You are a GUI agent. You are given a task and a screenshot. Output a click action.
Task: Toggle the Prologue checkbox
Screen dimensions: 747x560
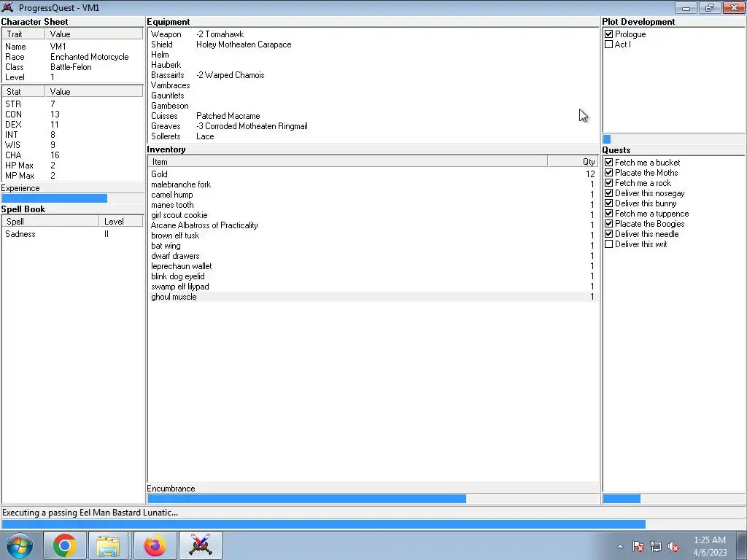click(609, 34)
